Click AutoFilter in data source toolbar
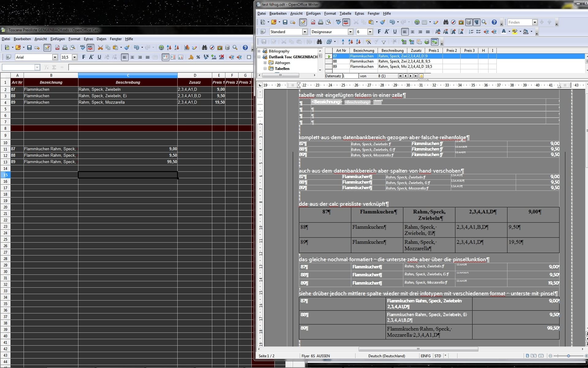Viewport: 588px width, 368px height. pos(368,42)
